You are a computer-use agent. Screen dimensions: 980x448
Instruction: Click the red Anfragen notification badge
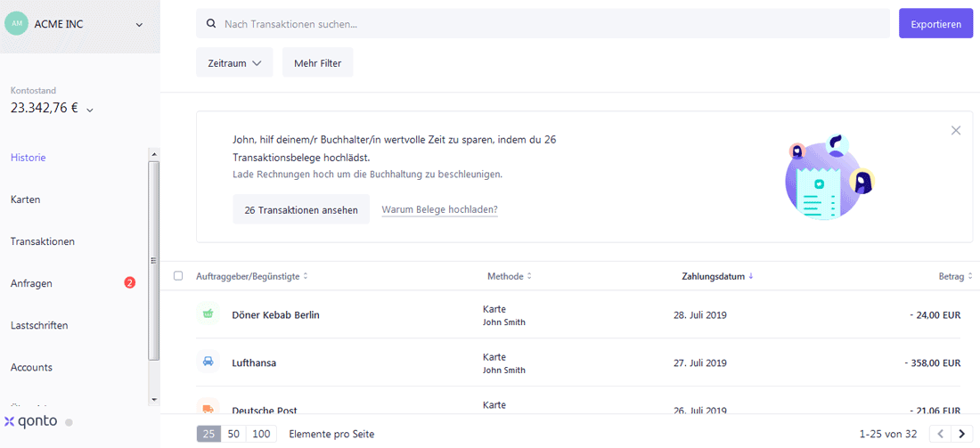tap(130, 283)
